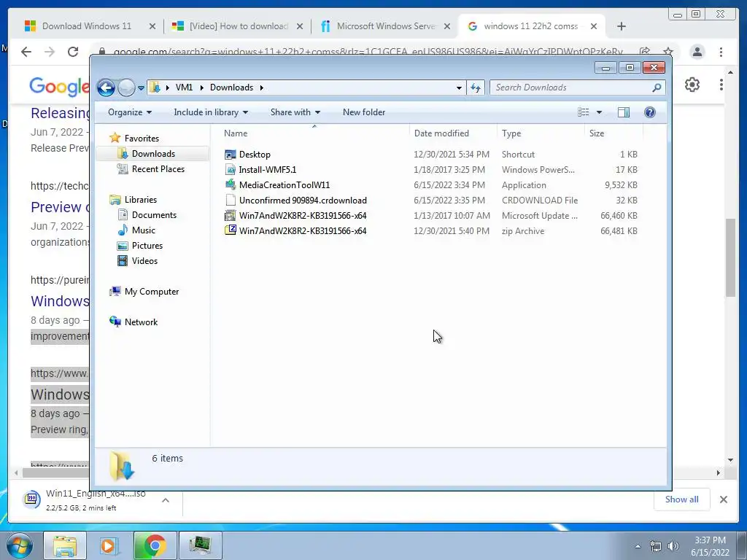This screenshot has width=747, height=560.
Task: Select Recent Places in the navigation pane
Action: 158,169
